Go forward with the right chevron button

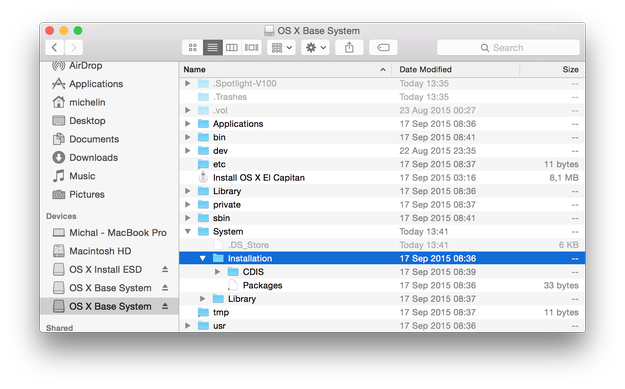74,47
